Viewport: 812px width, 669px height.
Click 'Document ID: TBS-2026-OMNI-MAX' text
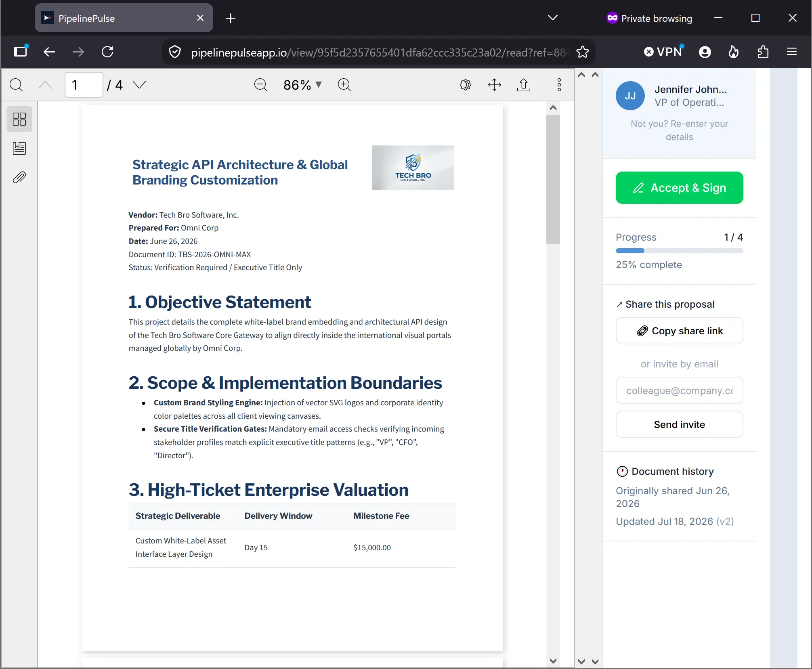tap(190, 254)
